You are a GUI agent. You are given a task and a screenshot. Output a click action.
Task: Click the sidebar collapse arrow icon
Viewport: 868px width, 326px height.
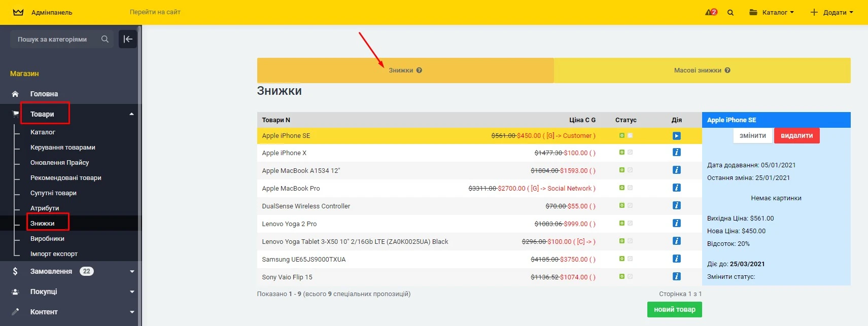tap(128, 39)
